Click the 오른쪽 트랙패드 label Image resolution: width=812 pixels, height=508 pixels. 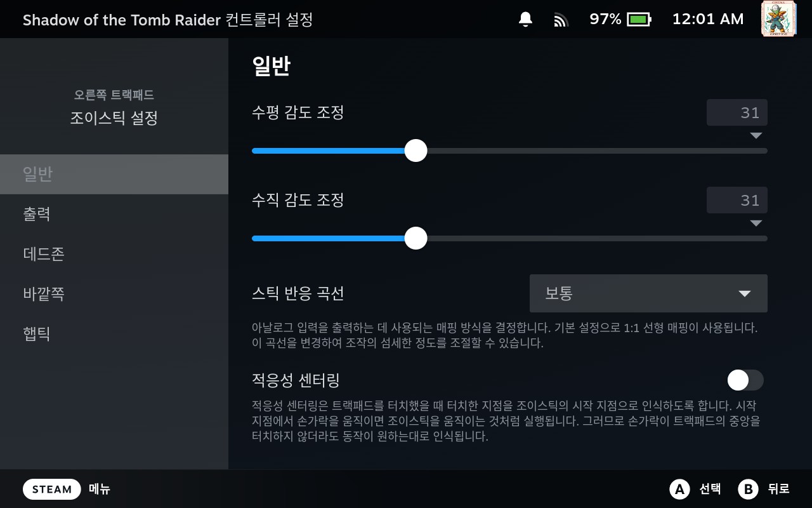[x=114, y=95]
